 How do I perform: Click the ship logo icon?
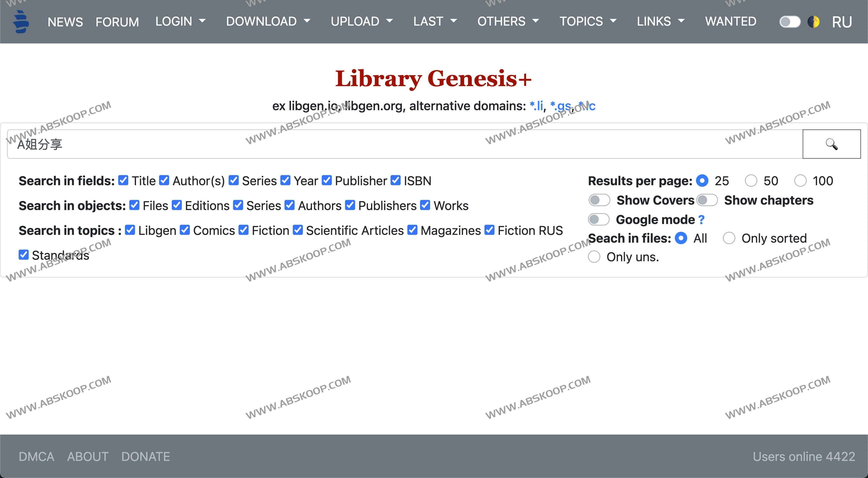[x=20, y=21]
